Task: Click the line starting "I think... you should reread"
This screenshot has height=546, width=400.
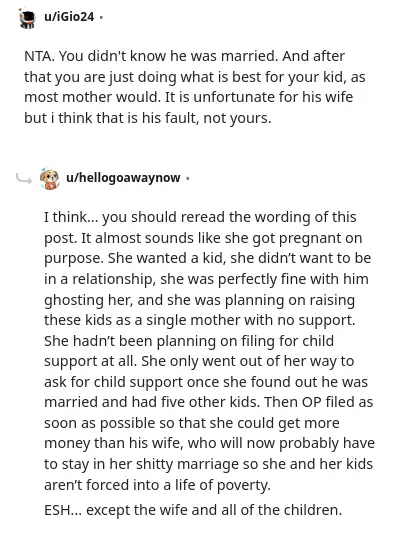Action: click(x=200, y=217)
